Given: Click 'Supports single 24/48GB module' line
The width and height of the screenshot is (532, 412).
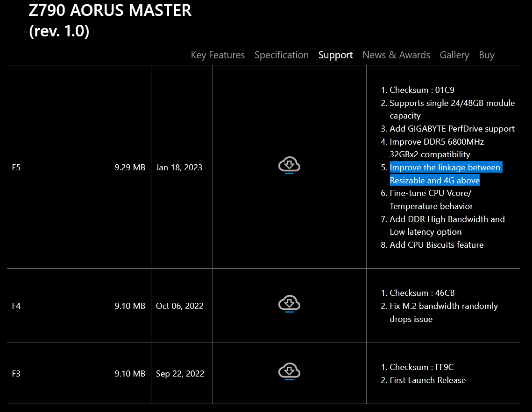Looking at the screenshot, I should coord(452,103).
